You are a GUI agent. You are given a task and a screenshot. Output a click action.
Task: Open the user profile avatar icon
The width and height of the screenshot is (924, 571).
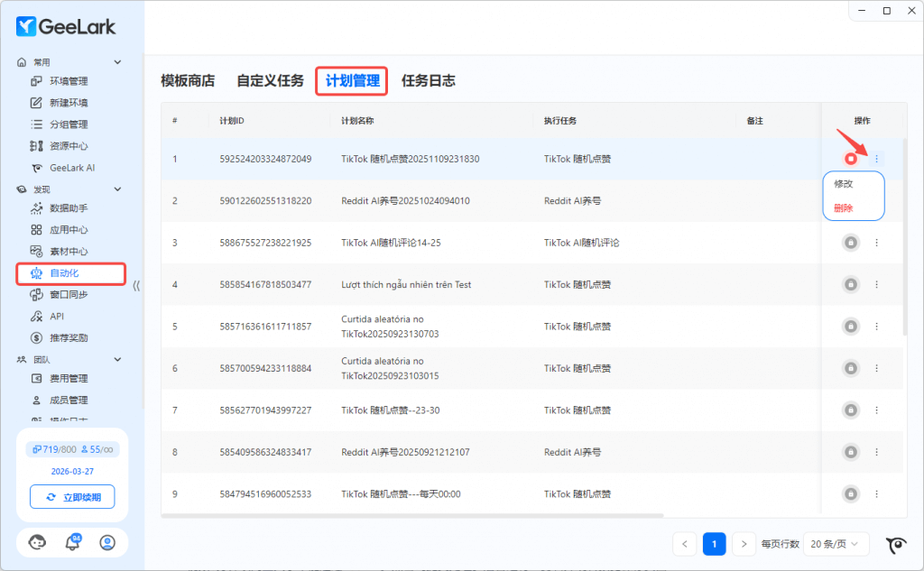107,542
